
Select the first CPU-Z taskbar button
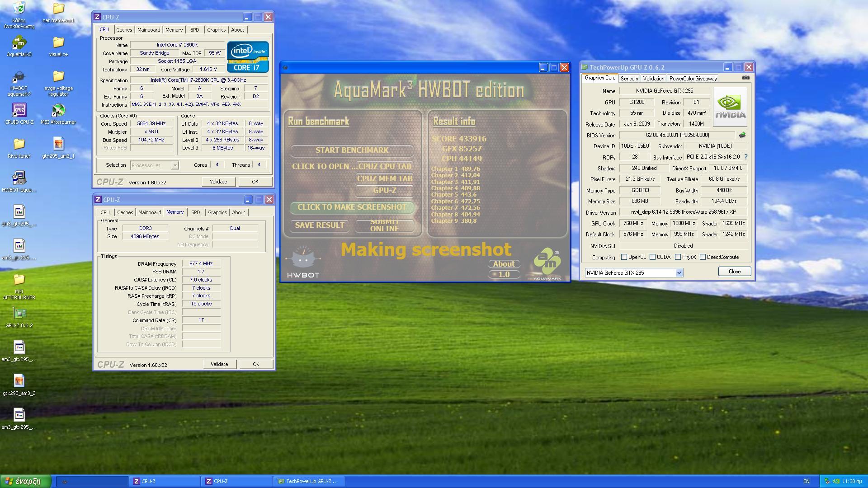pyautogui.click(x=164, y=481)
